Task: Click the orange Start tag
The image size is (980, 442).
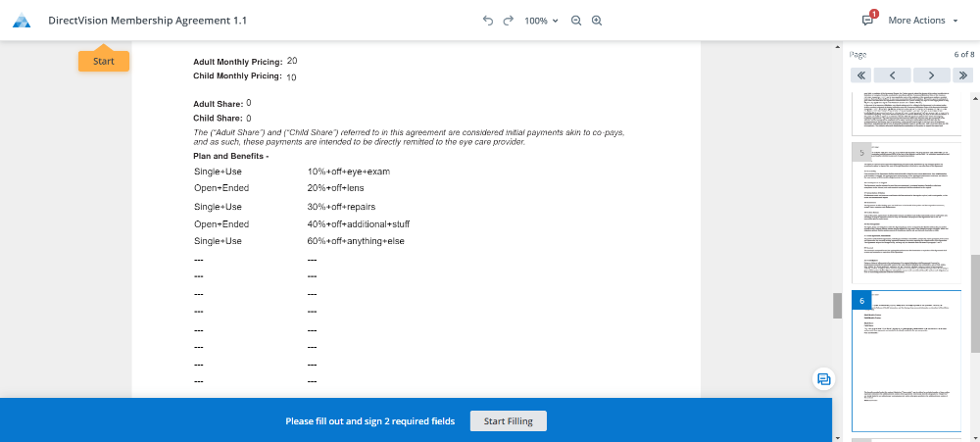Action: coord(103,61)
